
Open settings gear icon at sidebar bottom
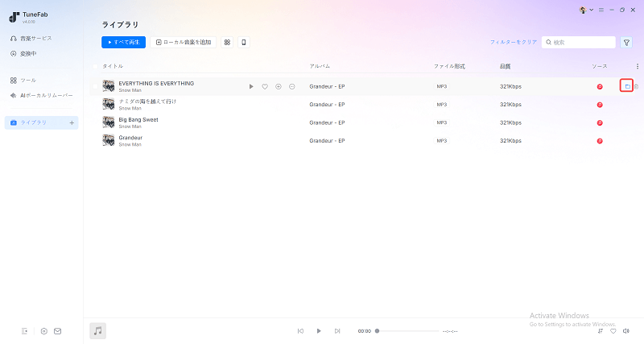pos(44,331)
